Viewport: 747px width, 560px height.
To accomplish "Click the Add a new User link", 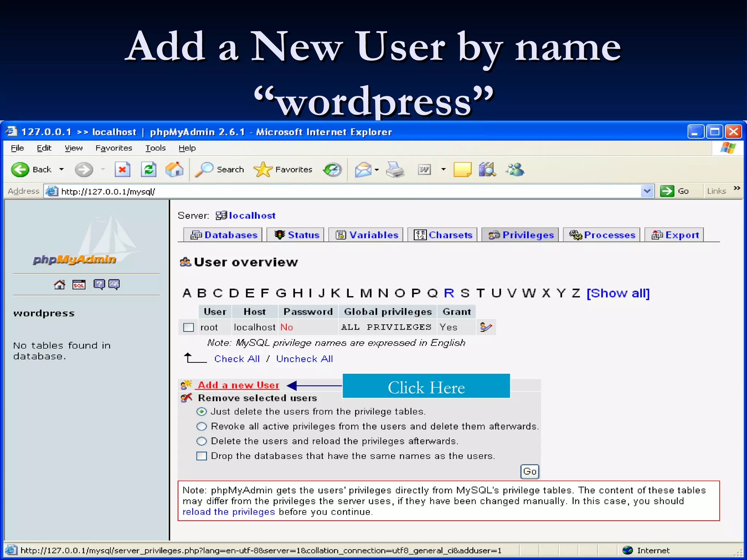I will point(239,385).
